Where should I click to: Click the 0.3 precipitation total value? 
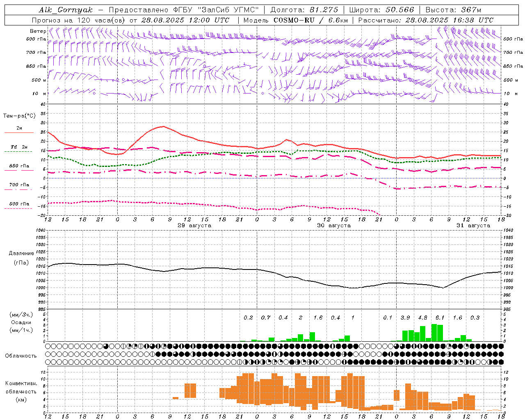coord(475,318)
